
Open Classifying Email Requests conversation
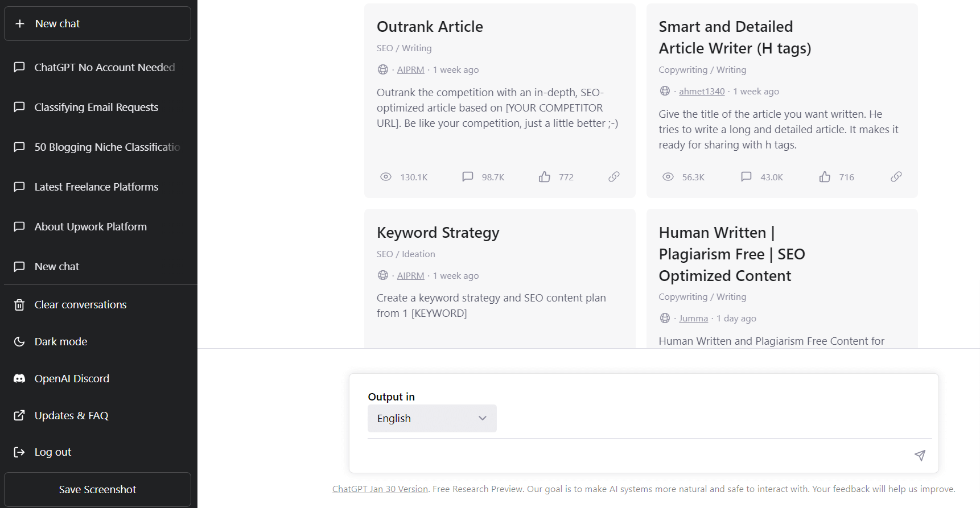97,107
